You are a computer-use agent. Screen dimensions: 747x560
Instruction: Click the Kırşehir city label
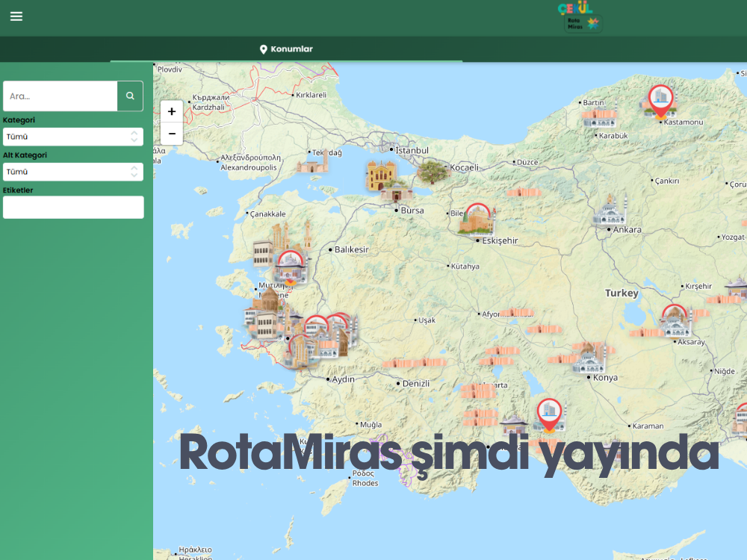tap(698, 286)
